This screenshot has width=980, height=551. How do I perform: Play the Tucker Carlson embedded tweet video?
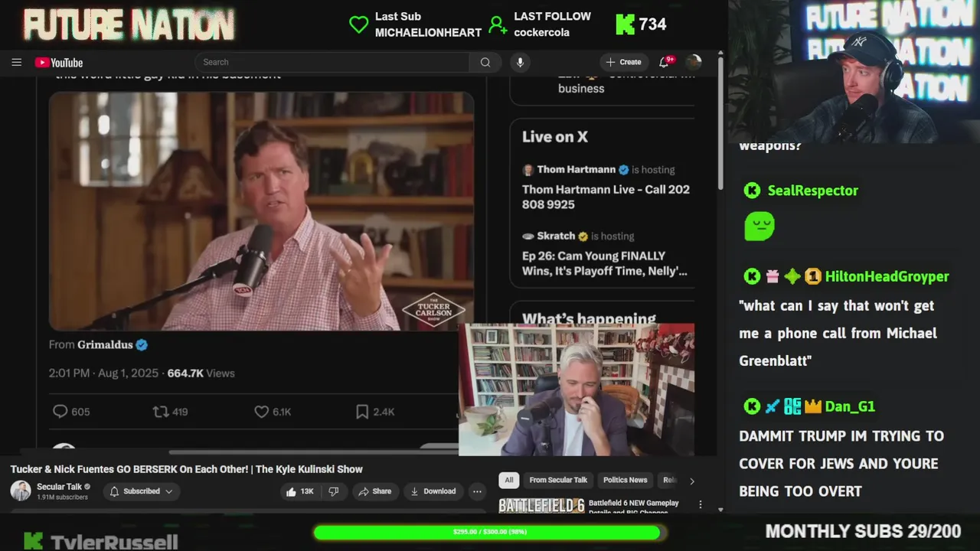click(x=261, y=211)
